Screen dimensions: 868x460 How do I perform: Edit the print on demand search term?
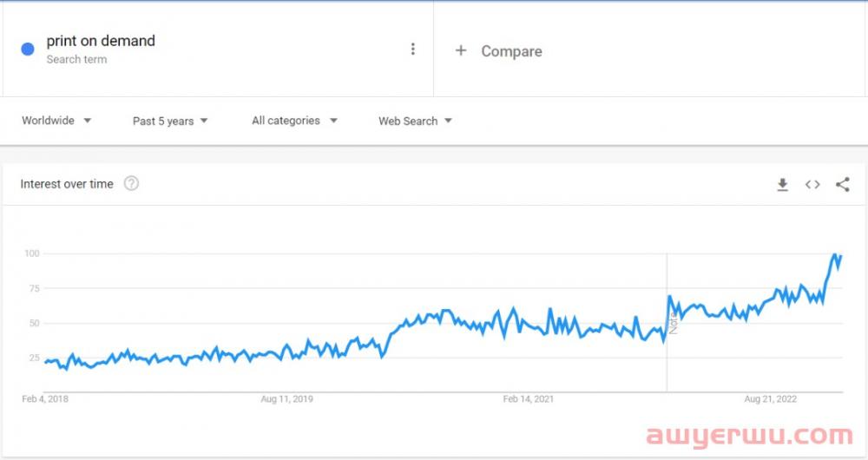(101, 41)
